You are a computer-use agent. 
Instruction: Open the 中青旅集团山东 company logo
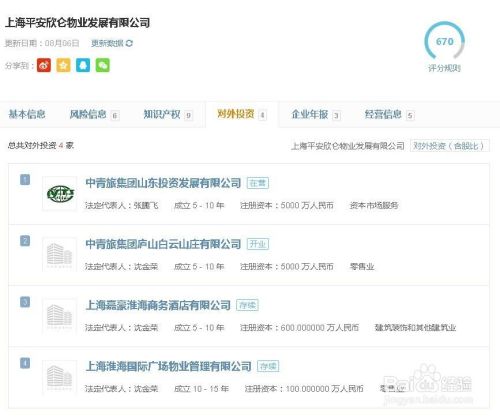(60, 194)
